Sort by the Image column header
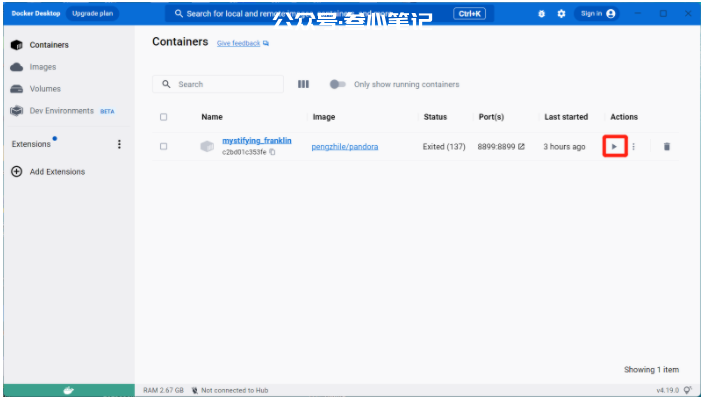Screen dimensions: 704x406 click(324, 117)
